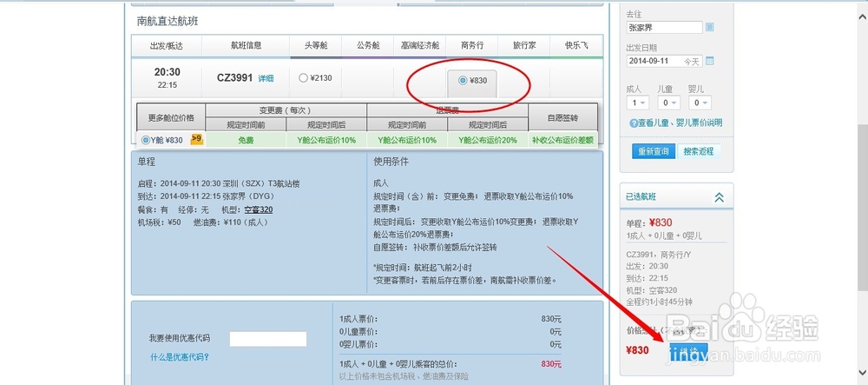Click the 单程 section heading

coord(147,163)
